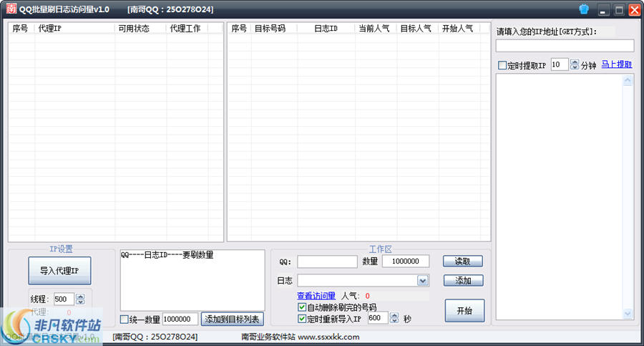Image resolution: width=644 pixels, height=346 pixels.
Task: Click 当前人气 column header
Action: (x=376, y=28)
